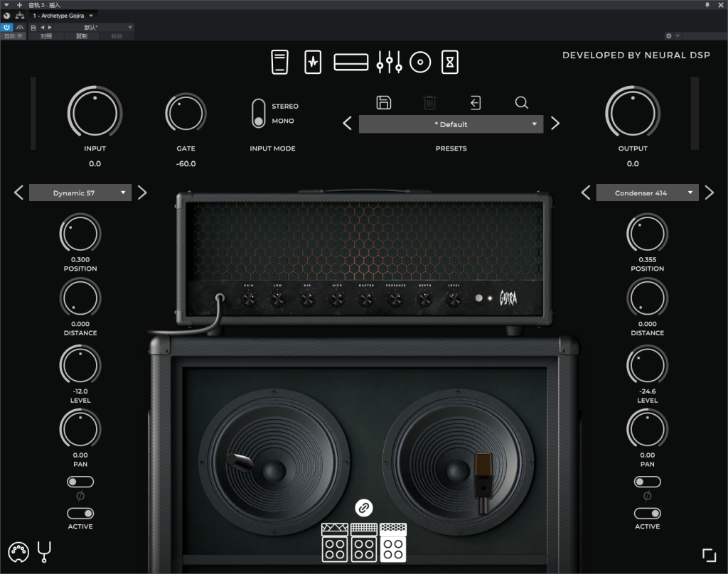Open the Dynamic 57 microphone dropdown

[80, 193]
